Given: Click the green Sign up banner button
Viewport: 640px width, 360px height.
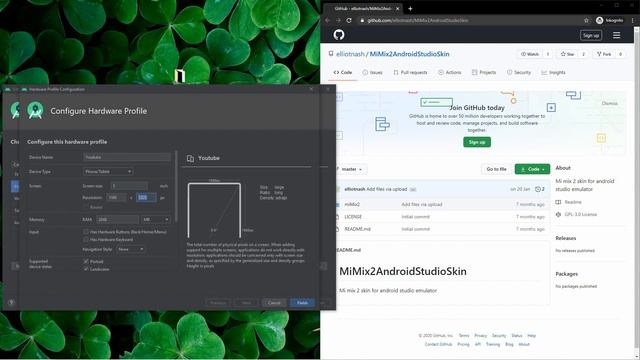Looking at the screenshot, I should [477, 142].
